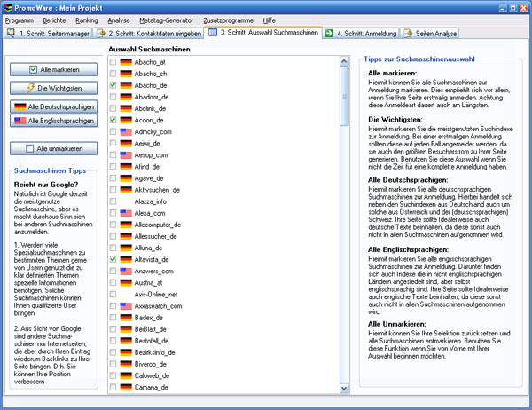The image size is (532, 410).
Task: Click the Die Wichtigsten button
Action: pyautogui.click(x=53, y=88)
